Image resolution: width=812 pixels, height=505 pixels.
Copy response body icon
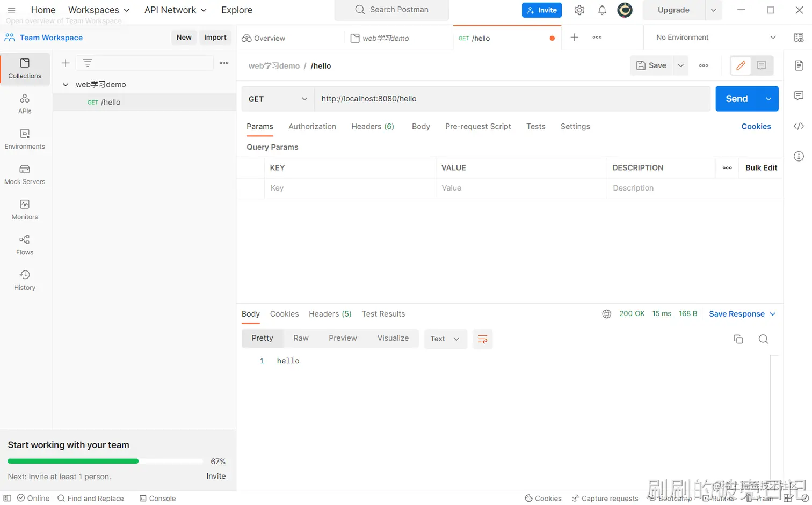point(738,339)
